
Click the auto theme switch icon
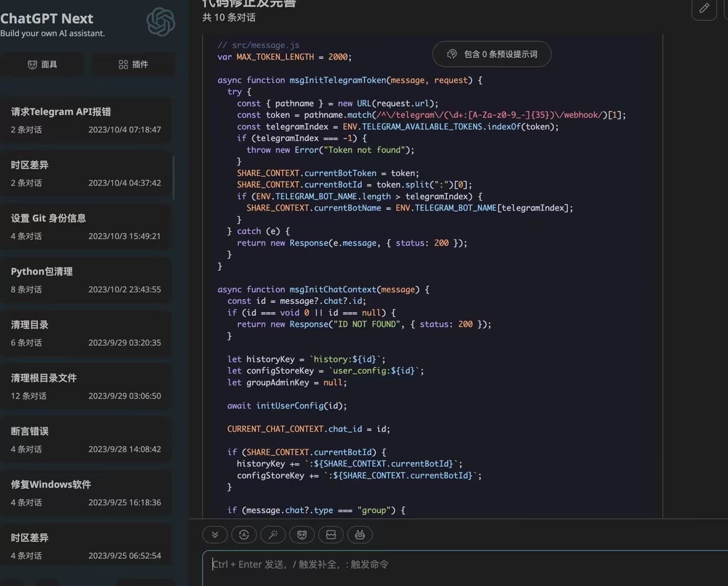(244, 534)
